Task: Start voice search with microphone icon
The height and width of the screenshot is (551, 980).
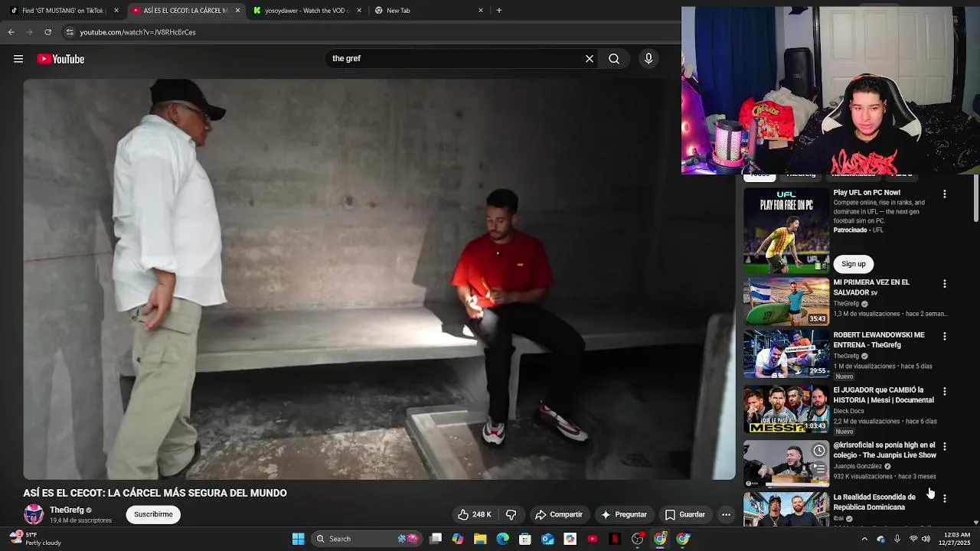Action: (648, 59)
